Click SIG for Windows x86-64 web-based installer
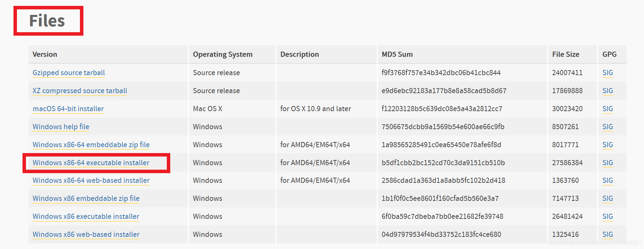 click(608, 180)
